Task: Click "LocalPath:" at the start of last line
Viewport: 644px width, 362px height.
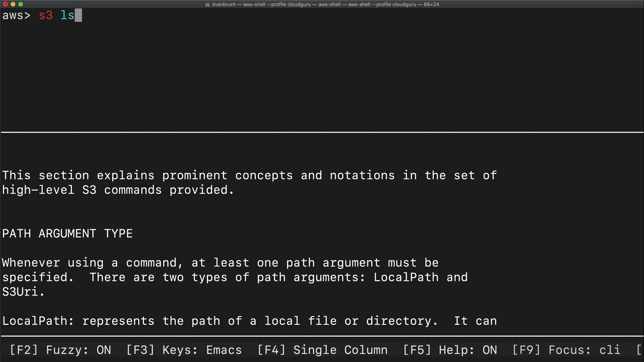Action: [38, 321]
